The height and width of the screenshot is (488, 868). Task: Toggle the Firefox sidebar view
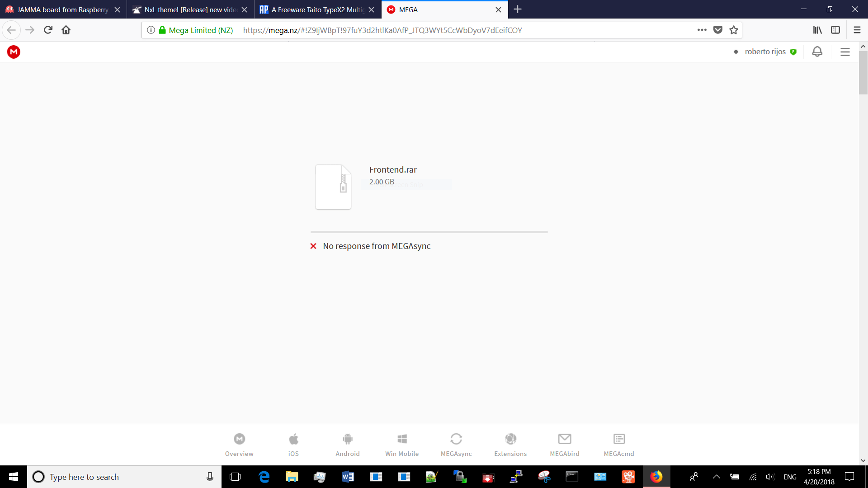(835, 30)
